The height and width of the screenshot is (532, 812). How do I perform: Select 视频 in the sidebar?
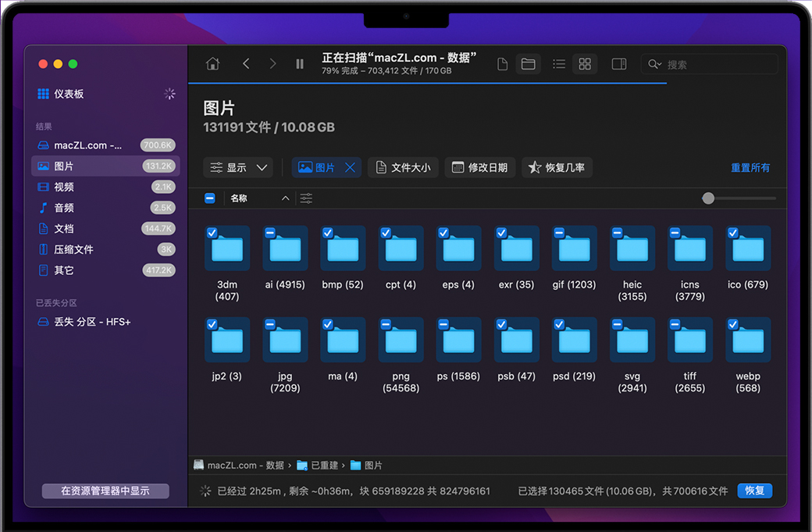click(64, 187)
